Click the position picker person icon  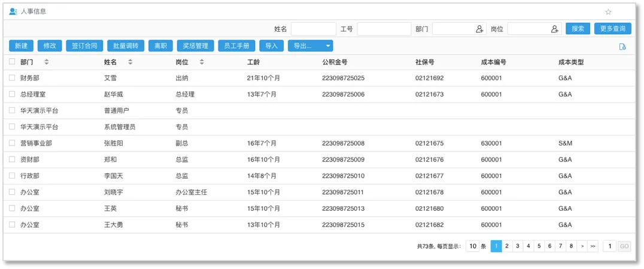coord(555,29)
